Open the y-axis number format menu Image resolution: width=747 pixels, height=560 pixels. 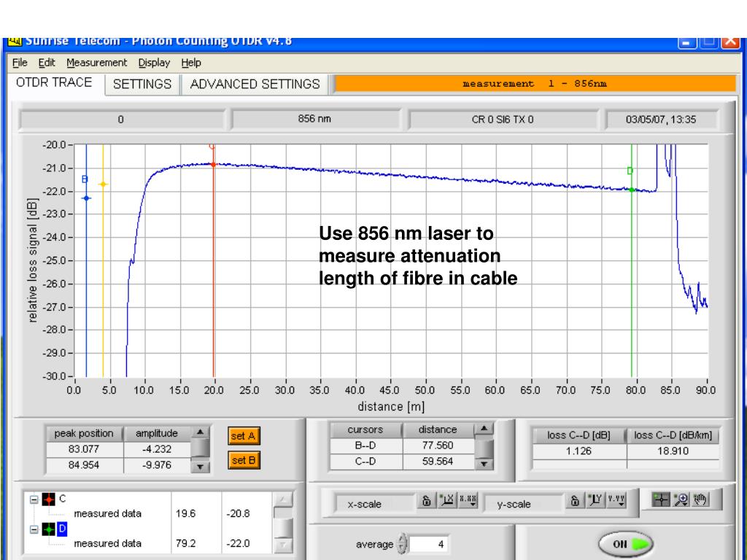tap(616, 500)
